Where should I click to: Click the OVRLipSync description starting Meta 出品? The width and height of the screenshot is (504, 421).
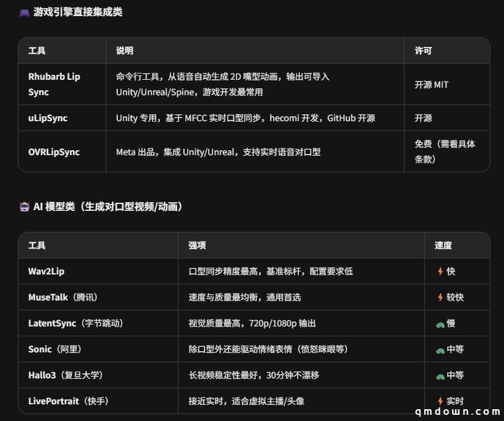(x=218, y=152)
